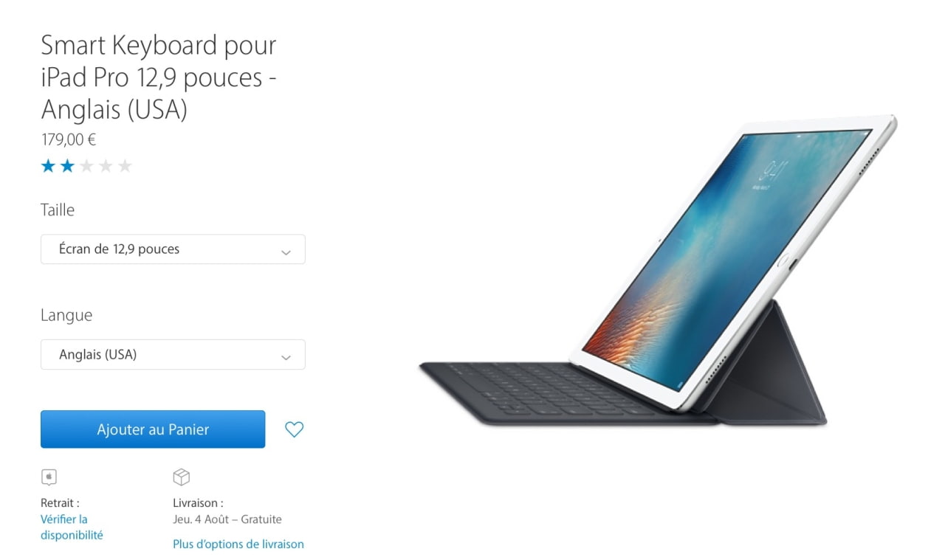The height and width of the screenshot is (560, 945).
Task: Open Plus d'options de livraison link
Action: tap(238, 545)
